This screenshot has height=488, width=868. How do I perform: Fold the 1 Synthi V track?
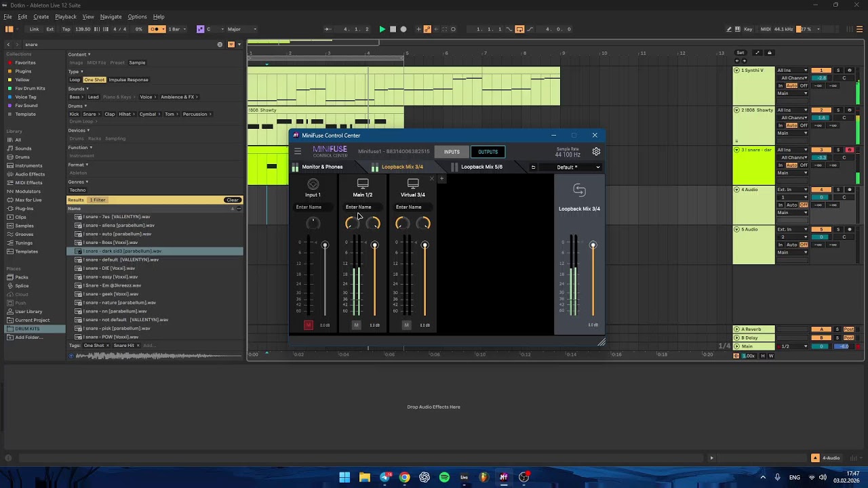[736, 70]
